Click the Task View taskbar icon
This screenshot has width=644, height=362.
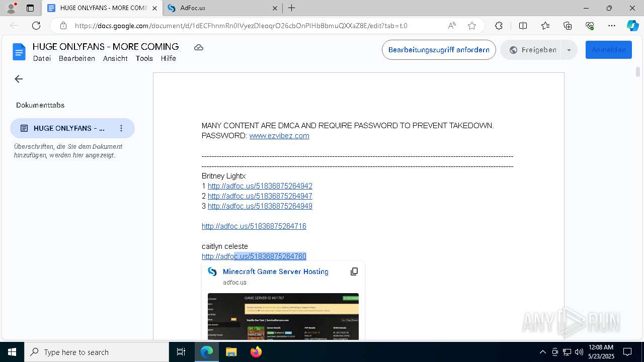[x=181, y=352]
